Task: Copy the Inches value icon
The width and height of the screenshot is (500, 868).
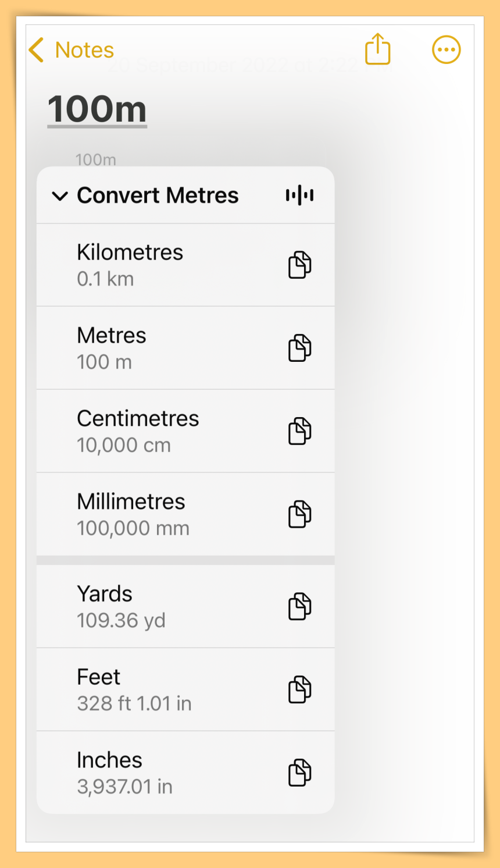Action: point(300,773)
